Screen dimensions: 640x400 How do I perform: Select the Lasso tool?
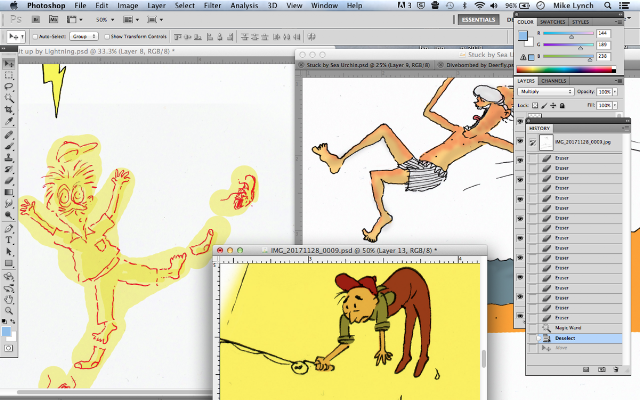pyautogui.click(x=9, y=87)
